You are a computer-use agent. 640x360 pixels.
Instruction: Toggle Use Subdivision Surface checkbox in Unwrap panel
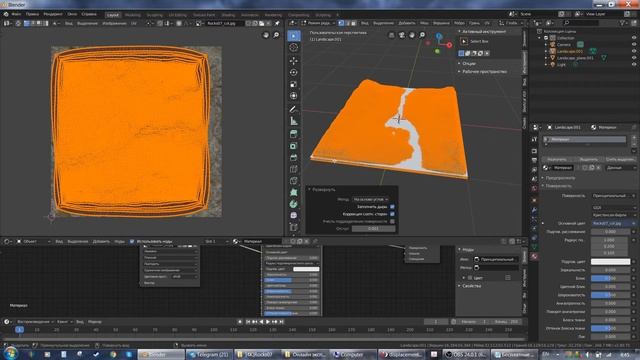pos(392,221)
